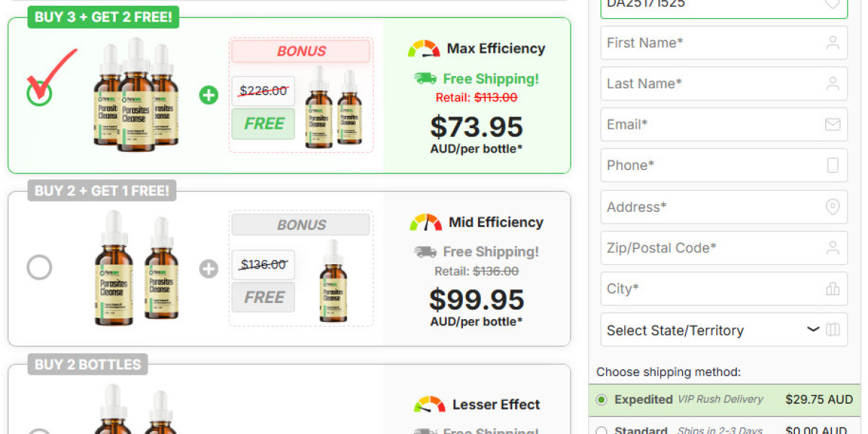Click the gray plus icon in Mid Efficiency package
The image size is (868, 434).
(x=208, y=269)
